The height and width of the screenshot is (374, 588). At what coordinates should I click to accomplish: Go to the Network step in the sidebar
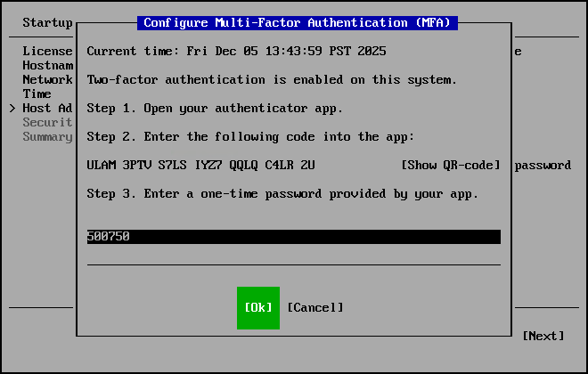click(47, 79)
